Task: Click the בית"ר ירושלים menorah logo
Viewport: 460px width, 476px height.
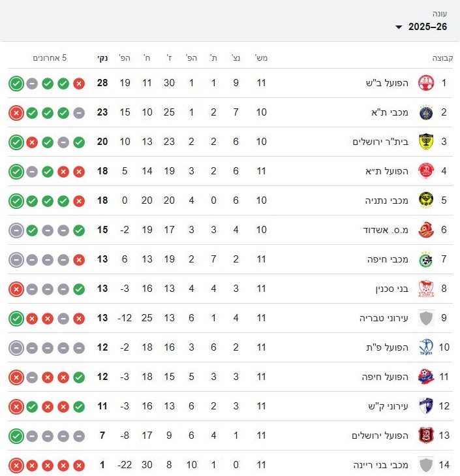Action: [425, 142]
